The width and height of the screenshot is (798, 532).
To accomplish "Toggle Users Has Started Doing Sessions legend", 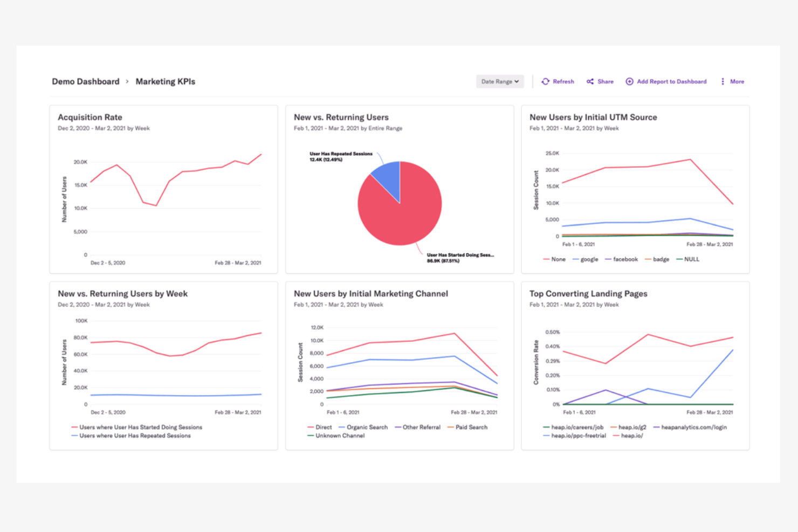I will point(137,427).
